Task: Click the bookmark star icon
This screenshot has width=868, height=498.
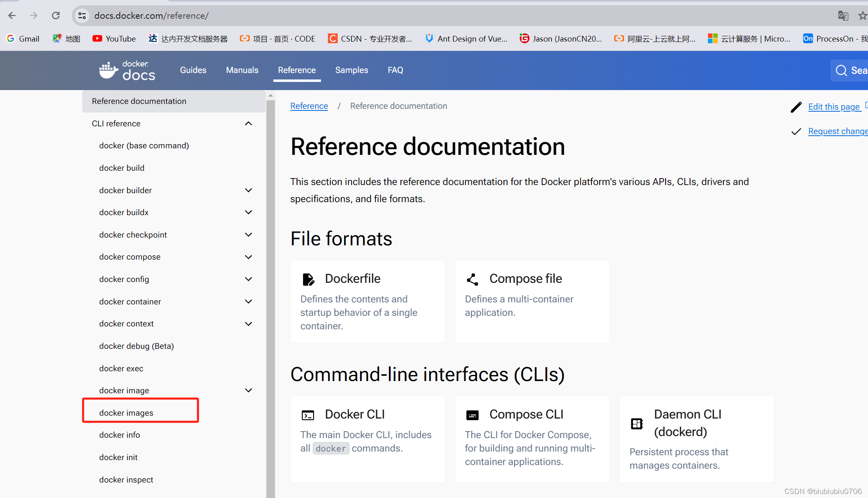Action: [862, 15]
